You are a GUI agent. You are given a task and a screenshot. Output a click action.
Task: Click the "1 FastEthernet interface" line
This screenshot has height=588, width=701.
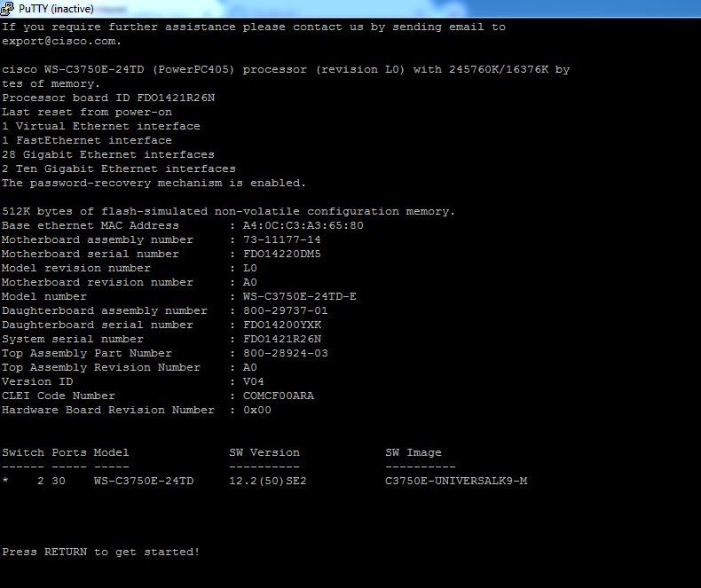(87, 140)
